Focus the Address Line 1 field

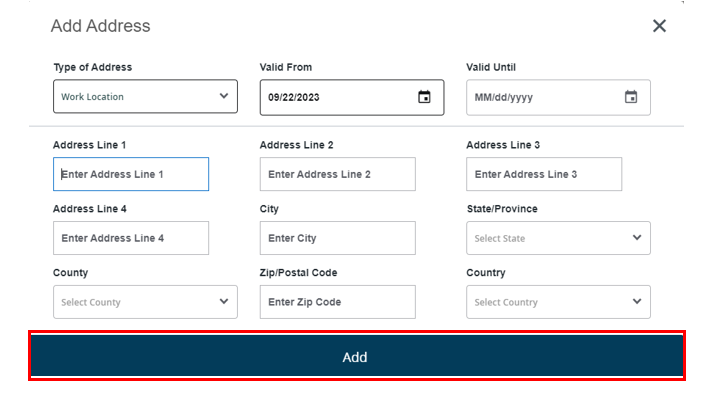pos(131,174)
